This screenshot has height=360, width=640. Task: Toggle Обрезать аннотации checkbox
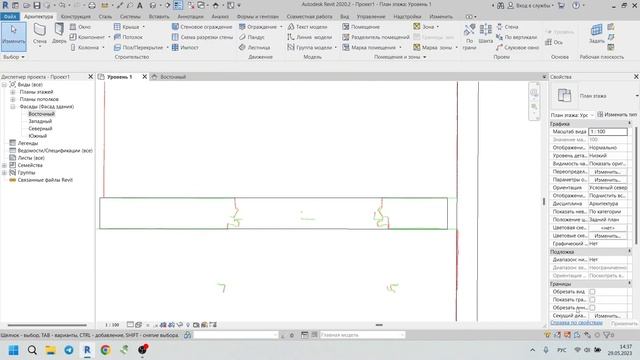pyautogui.click(x=592, y=308)
